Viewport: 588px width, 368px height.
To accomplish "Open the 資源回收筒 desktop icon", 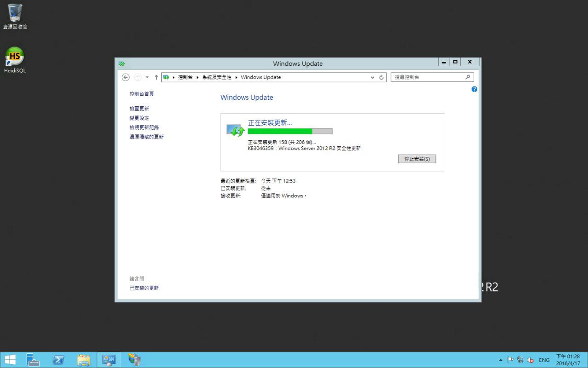I will coord(15,17).
